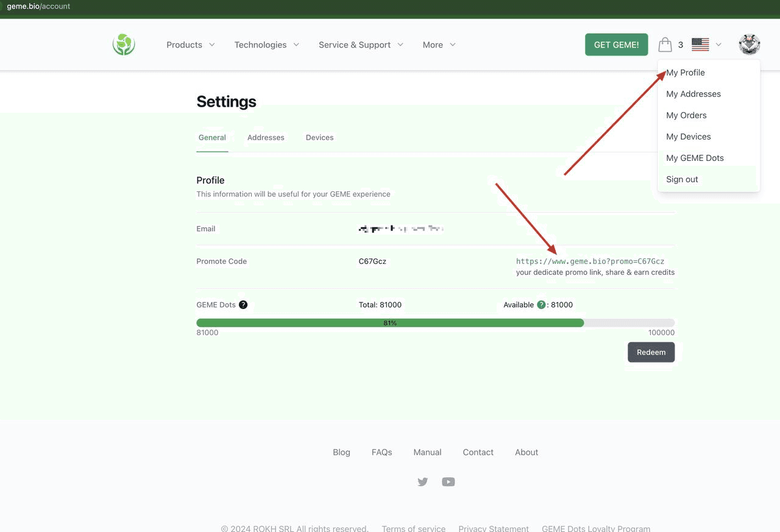The width and height of the screenshot is (780, 532).
Task: Expand the Service & Support dropdown
Action: [360, 44]
